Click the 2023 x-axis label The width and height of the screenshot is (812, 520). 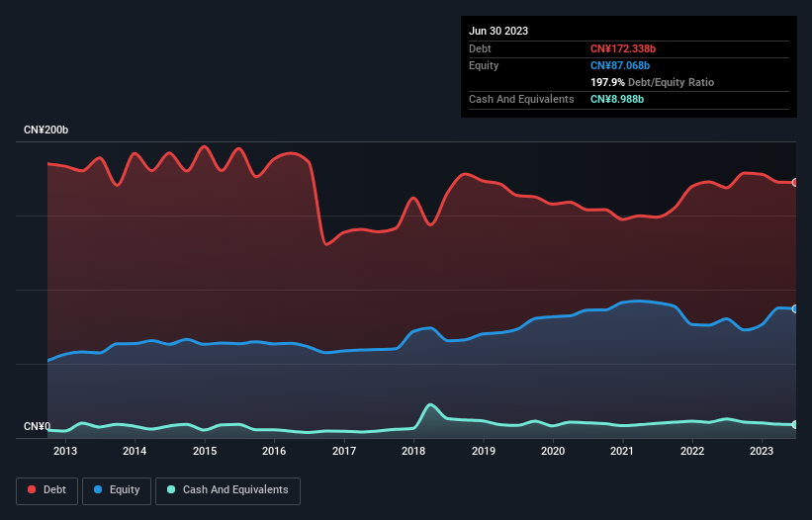(762, 451)
